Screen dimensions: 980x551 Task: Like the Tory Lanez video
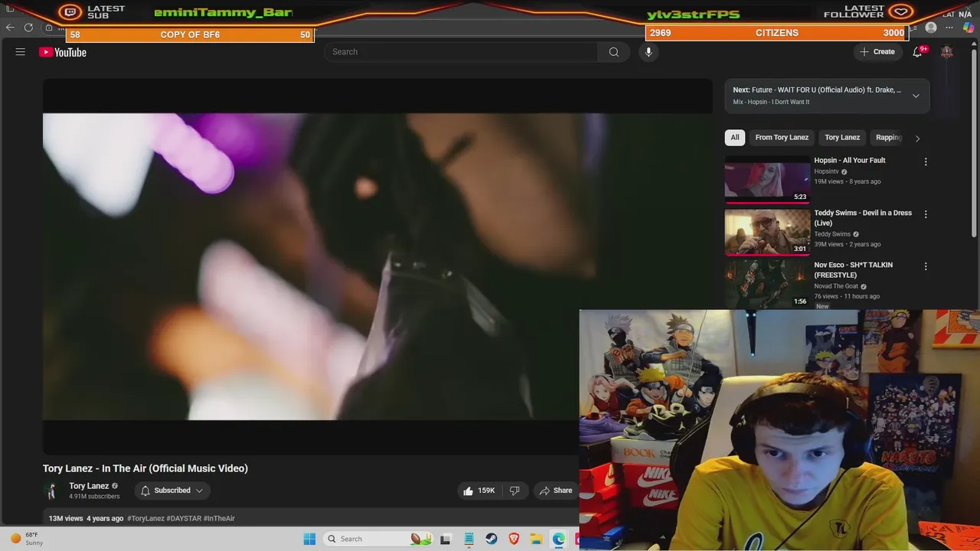click(478, 491)
